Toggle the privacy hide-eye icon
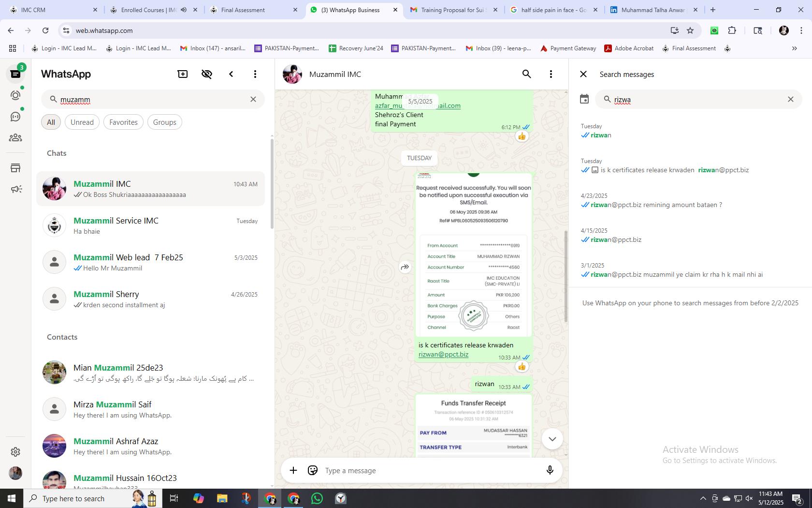 (x=207, y=74)
